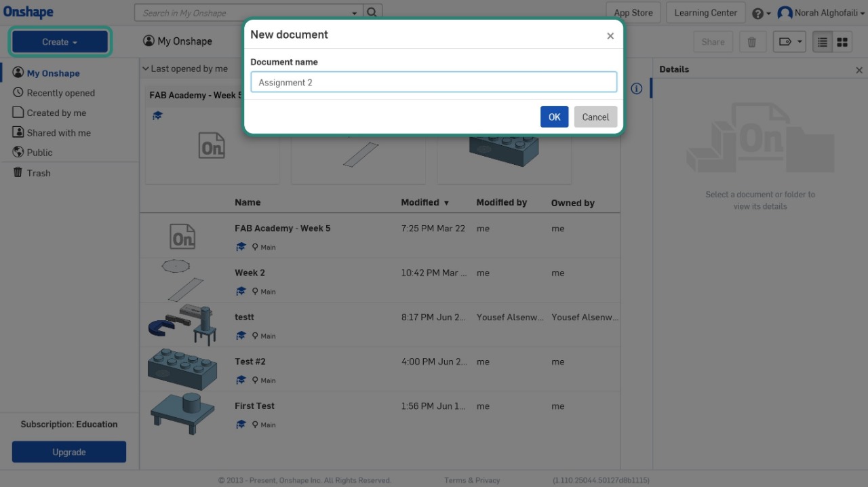Open Created by me filter
The width and height of the screenshot is (868, 487).
(50, 113)
